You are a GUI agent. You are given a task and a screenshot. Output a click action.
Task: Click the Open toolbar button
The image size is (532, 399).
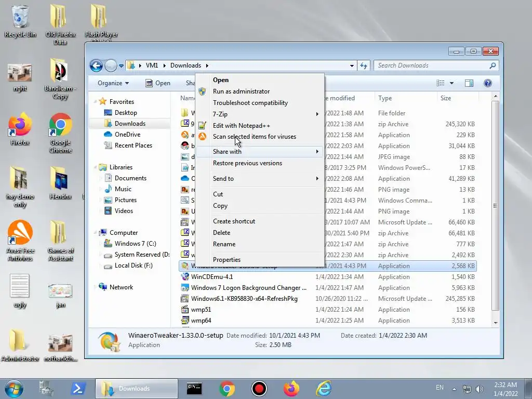158,83
